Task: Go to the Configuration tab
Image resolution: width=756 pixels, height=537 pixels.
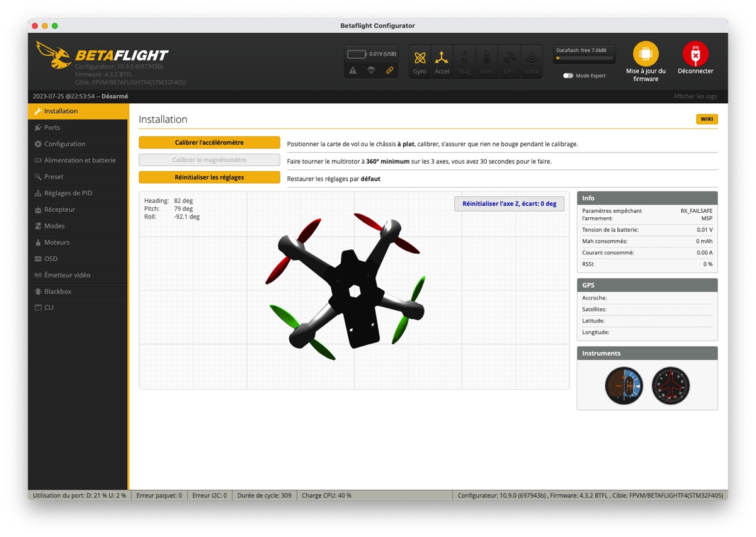Action: click(x=77, y=144)
